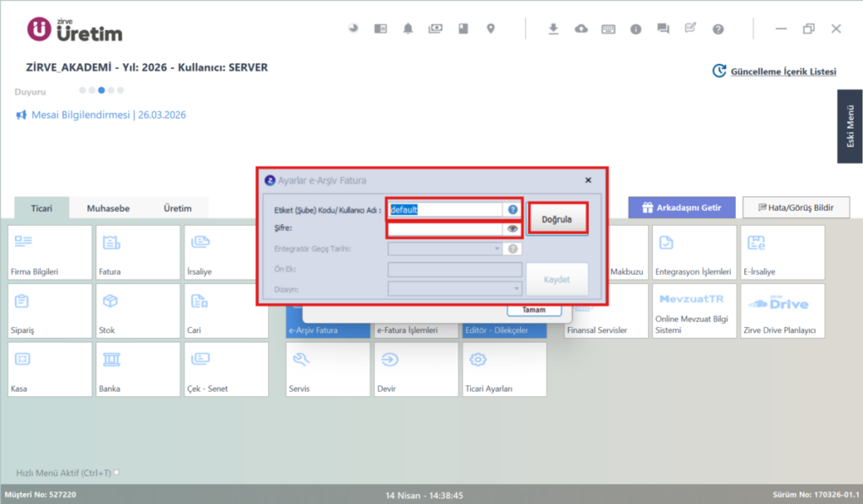The height and width of the screenshot is (504, 863).
Task: Click the info circle icon in top toolbar
Action: pyautogui.click(x=635, y=29)
